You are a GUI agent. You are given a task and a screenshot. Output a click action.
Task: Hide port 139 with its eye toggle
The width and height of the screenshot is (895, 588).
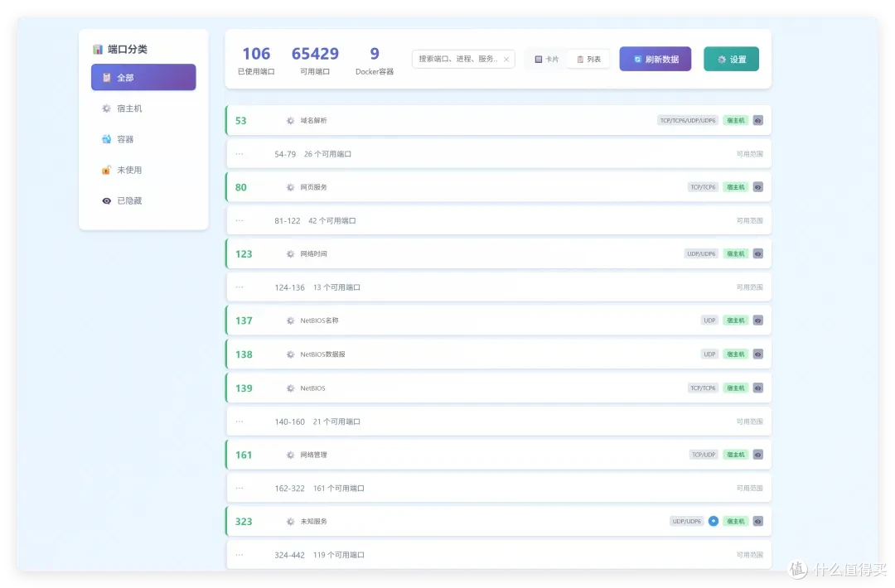coord(758,388)
